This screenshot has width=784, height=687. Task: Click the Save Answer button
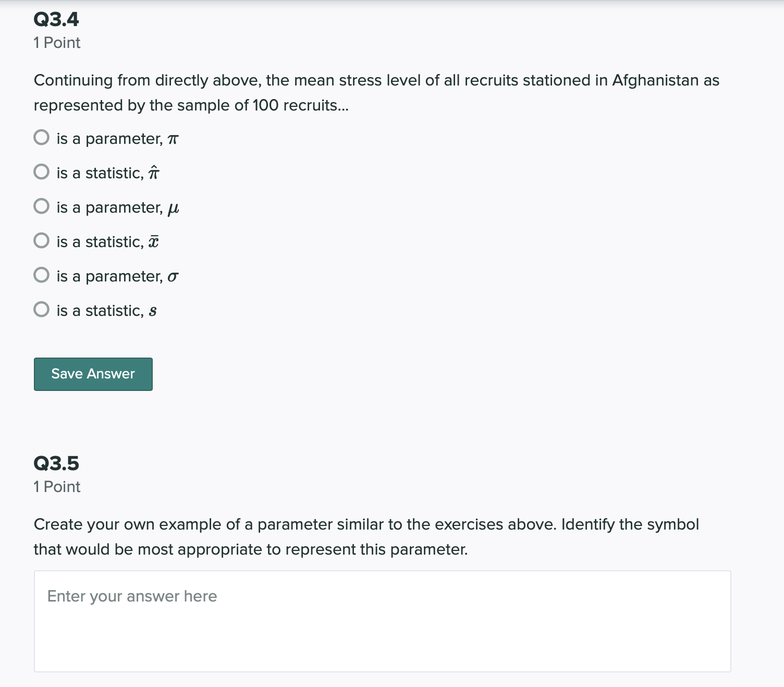coord(93,374)
